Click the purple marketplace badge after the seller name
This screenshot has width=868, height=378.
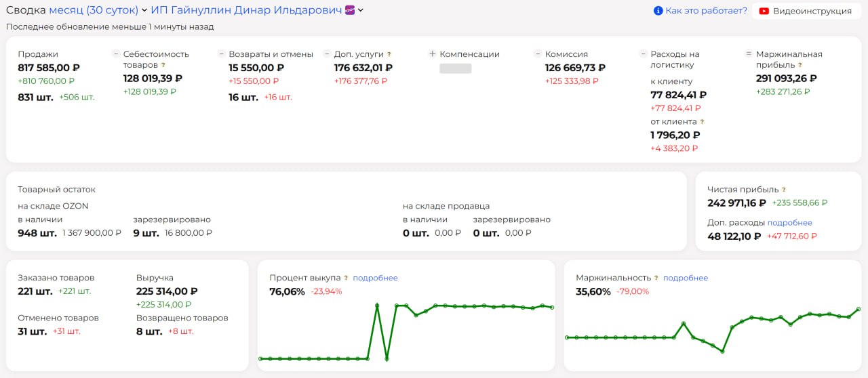[x=350, y=10]
